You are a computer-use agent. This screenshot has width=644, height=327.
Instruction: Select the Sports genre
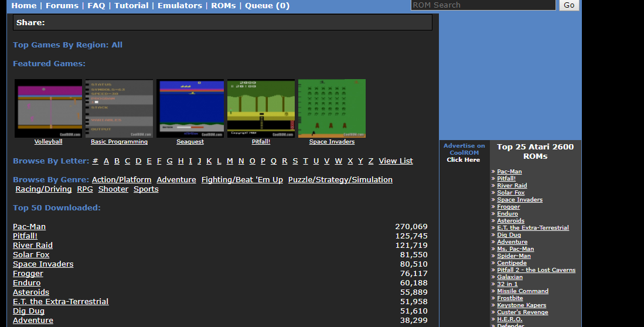[x=146, y=189]
